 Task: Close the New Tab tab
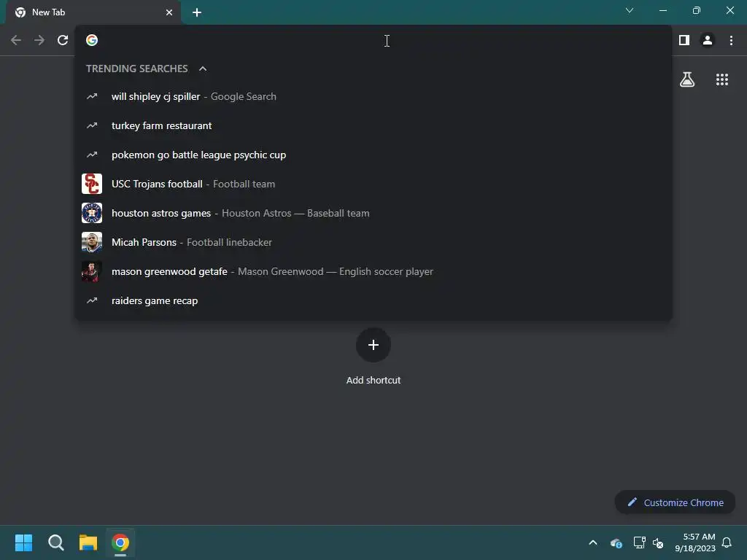coord(169,12)
